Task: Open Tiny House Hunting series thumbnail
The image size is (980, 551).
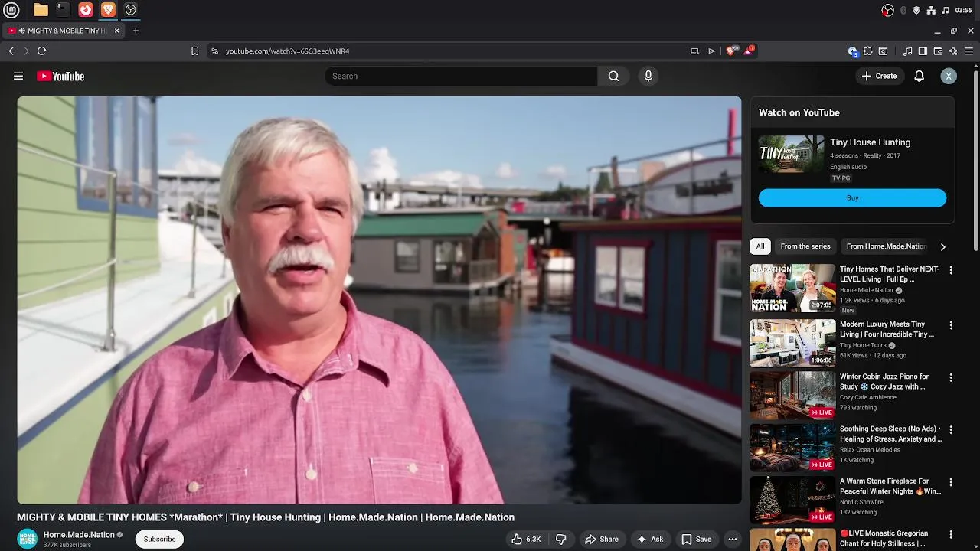Action: (x=792, y=155)
